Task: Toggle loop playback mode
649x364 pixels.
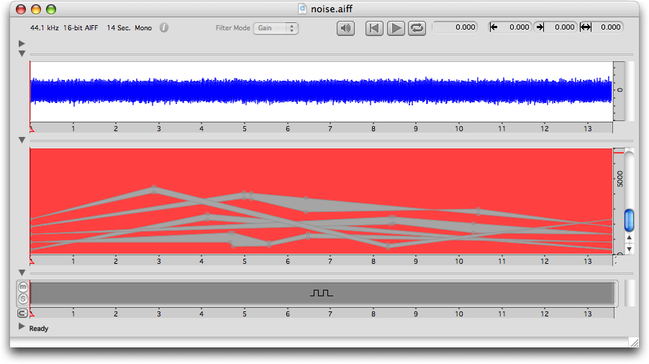Action: tap(417, 28)
